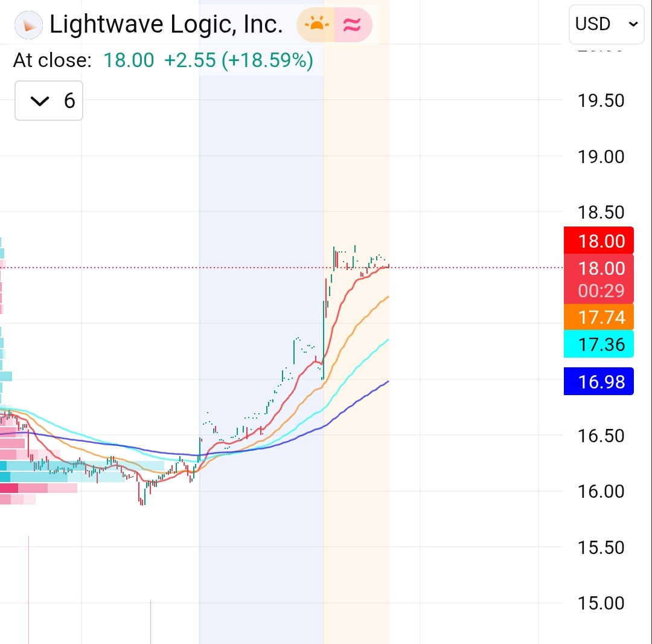Click the Lightwave Logic company logo icon
This screenshot has height=644, width=652.
[x=28, y=25]
